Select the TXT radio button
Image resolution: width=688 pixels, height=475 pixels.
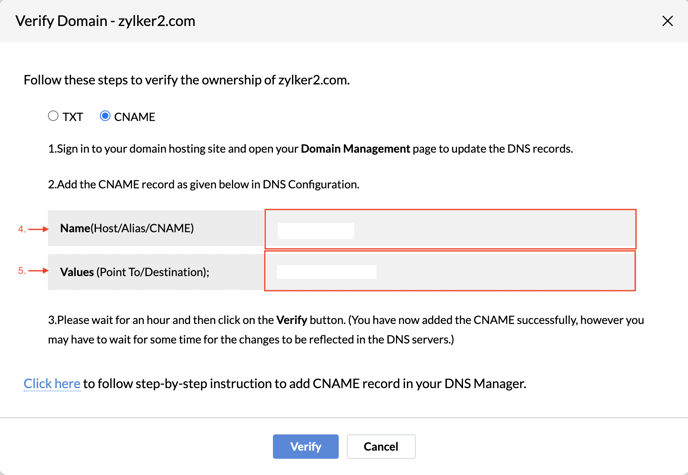[x=54, y=116]
